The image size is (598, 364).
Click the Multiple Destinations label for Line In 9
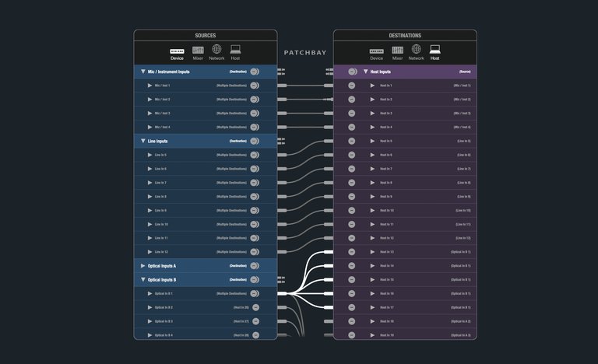tap(231, 210)
